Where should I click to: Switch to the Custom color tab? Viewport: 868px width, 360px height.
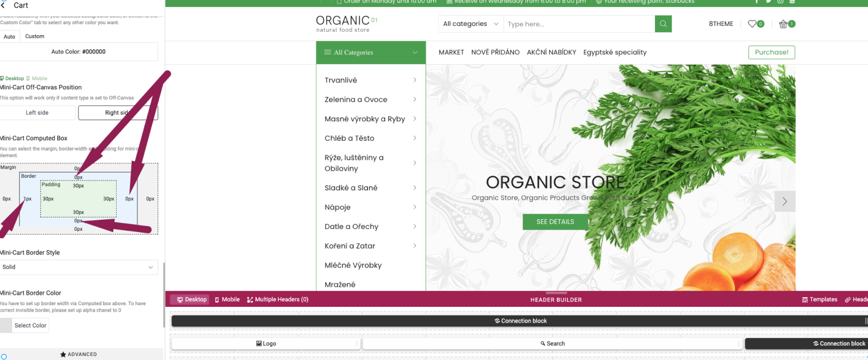point(35,36)
